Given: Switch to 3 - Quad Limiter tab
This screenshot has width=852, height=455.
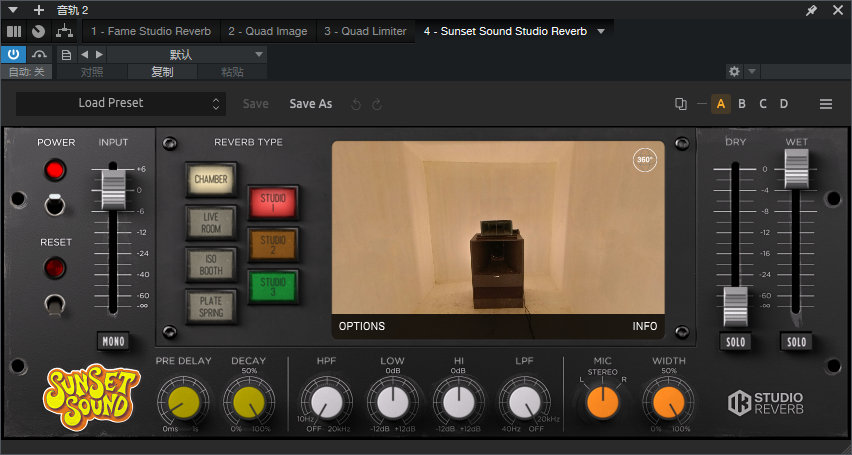Looking at the screenshot, I should tap(365, 32).
